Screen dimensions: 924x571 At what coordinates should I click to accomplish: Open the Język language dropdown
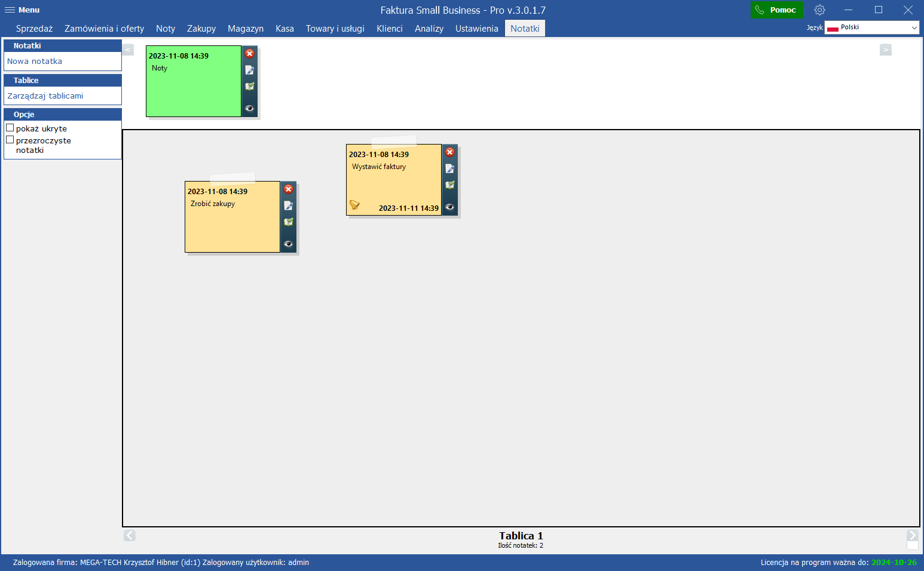[x=871, y=27]
